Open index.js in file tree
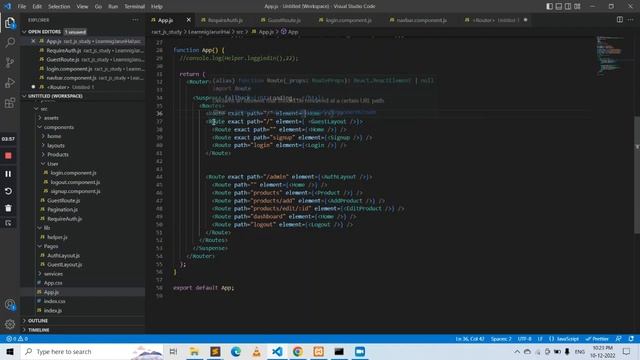This screenshot has height=360, width=640. (53, 311)
